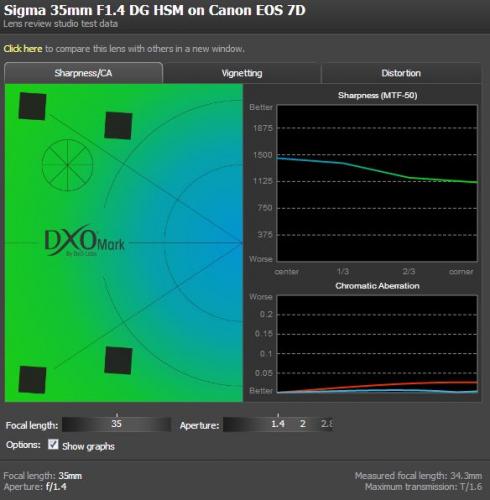Click the 0.05 value on the aberration axis
Screen dimensions: 490x500
click(x=264, y=373)
